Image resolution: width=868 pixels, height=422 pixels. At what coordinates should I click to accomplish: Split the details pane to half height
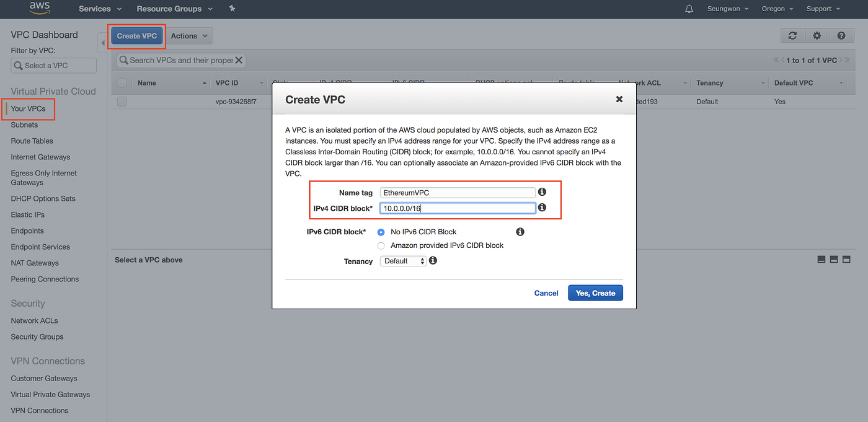point(834,259)
